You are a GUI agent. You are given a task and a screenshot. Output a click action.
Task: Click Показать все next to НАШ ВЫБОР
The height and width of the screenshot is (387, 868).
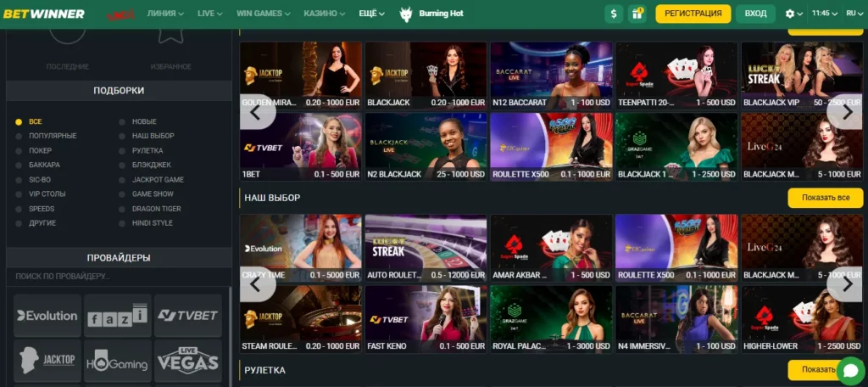click(825, 198)
